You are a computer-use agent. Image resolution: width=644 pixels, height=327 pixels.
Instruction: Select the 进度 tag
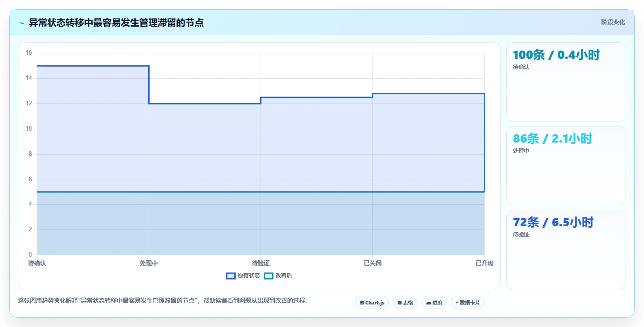point(434,303)
